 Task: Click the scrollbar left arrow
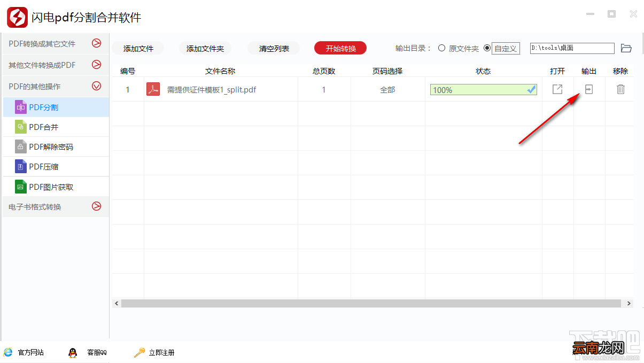117,303
